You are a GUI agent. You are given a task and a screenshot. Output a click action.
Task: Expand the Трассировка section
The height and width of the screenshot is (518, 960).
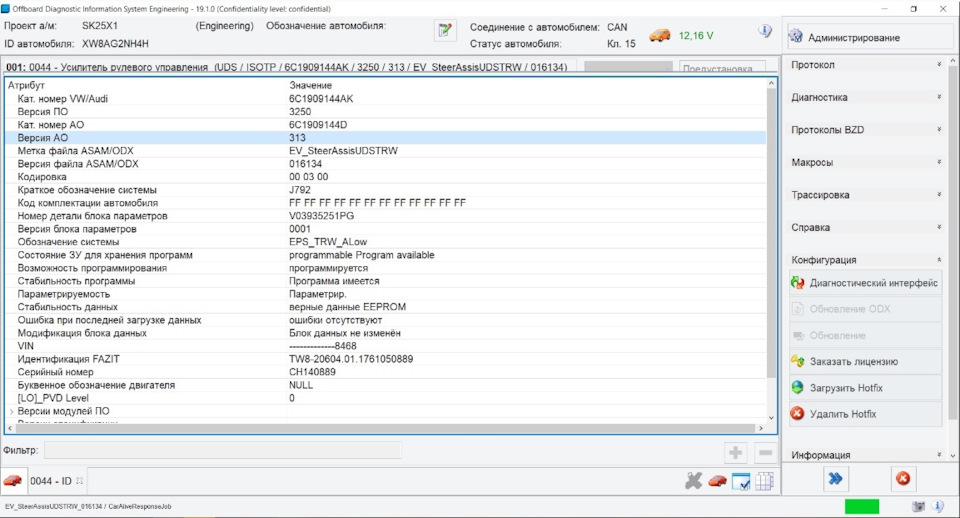tap(866, 195)
